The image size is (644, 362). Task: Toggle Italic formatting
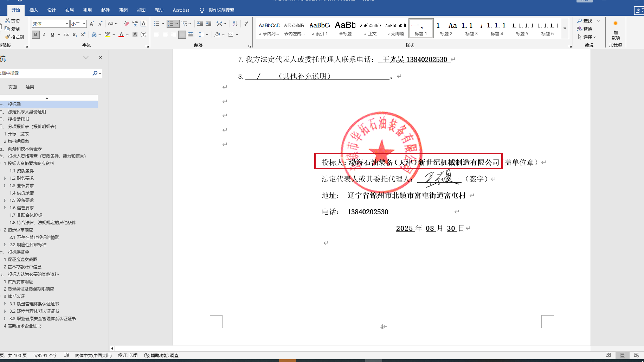pos(44,34)
